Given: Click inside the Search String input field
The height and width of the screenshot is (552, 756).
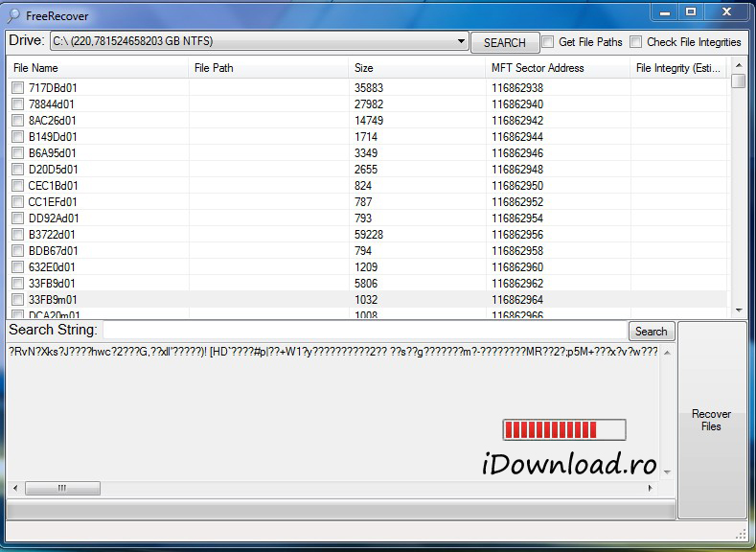Looking at the screenshot, I should pyautogui.click(x=364, y=331).
